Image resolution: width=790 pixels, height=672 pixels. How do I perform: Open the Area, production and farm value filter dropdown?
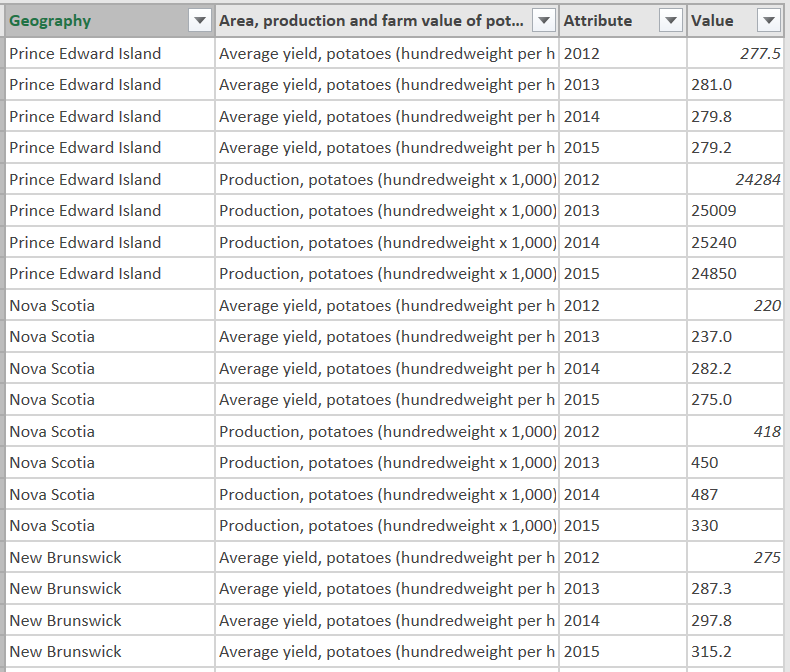coord(544,21)
